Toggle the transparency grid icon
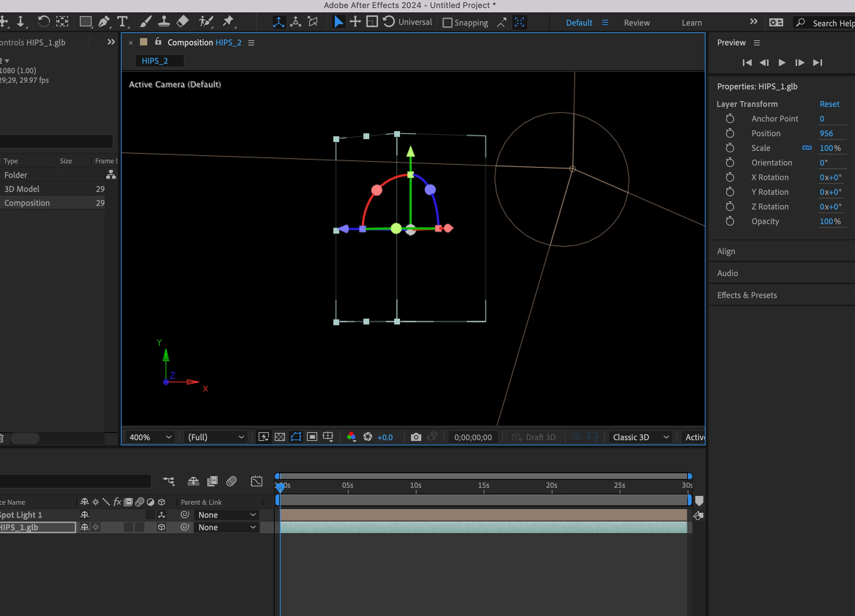Image resolution: width=855 pixels, height=616 pixels. 280,437
